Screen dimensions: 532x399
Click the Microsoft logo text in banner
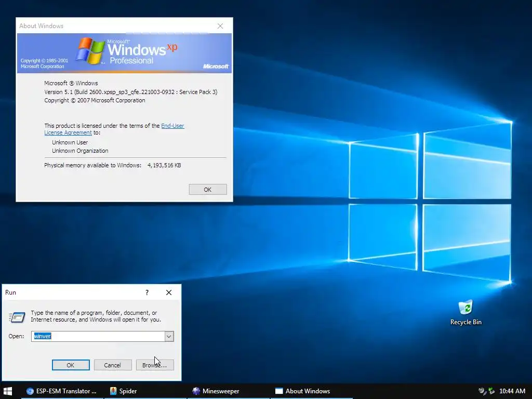tap(216, 66)
